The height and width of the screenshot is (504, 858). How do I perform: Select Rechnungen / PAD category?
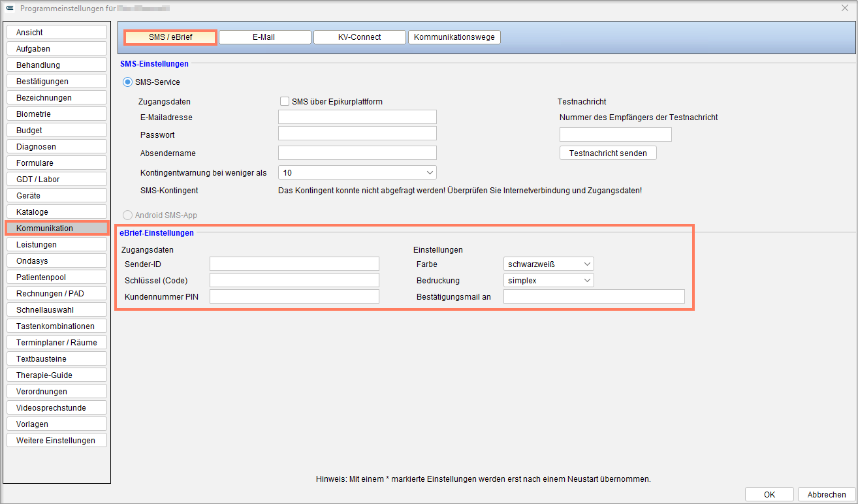(57, 293)
